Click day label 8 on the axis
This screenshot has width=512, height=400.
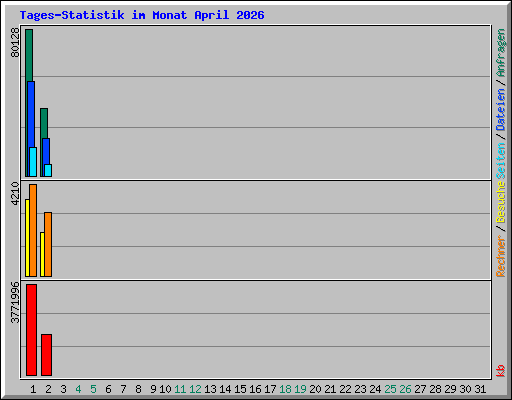click(x=138, y=389)
